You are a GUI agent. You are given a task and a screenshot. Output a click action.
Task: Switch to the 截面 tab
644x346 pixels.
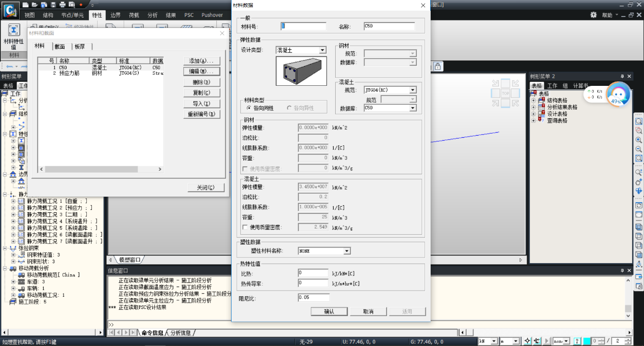tap(60, 47)
